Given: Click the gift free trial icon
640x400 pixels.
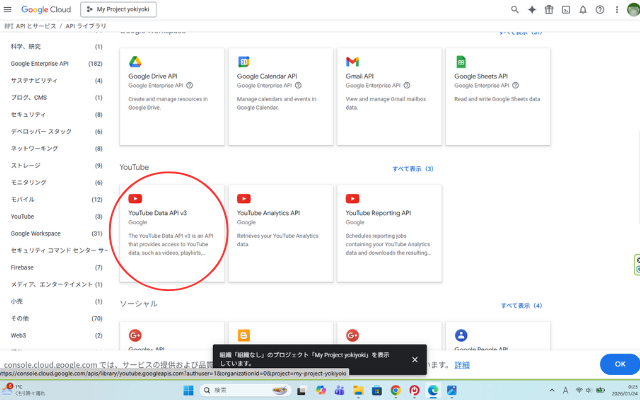Looking at the screenshot, I should 549,9.
